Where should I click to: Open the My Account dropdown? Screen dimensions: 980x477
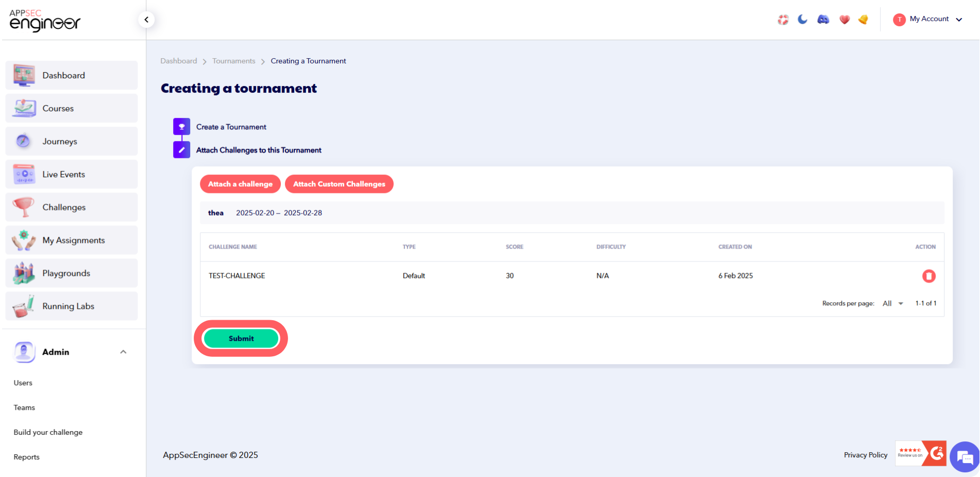(x=928, y=19)
